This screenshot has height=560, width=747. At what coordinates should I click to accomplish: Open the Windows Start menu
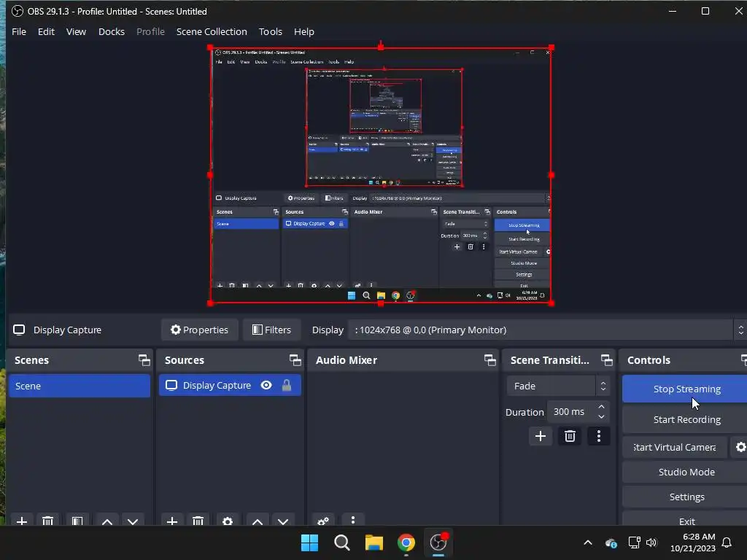[x=309, y=542]
